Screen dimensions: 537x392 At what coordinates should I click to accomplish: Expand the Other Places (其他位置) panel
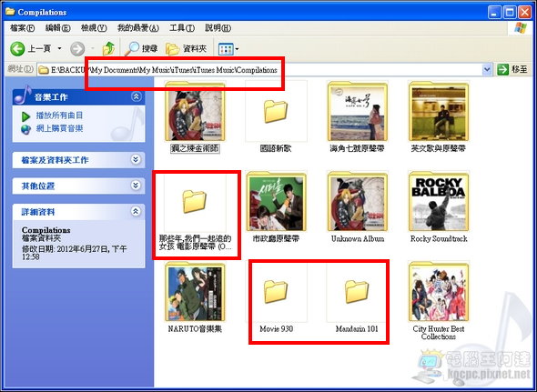tap(136, 186)
